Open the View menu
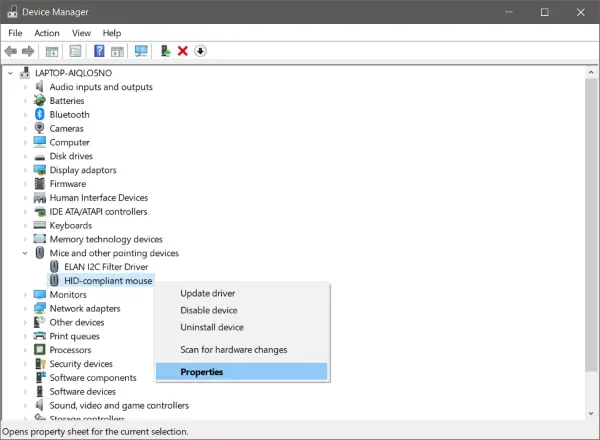This screenshot has width=600, height=440. (81, 33)
